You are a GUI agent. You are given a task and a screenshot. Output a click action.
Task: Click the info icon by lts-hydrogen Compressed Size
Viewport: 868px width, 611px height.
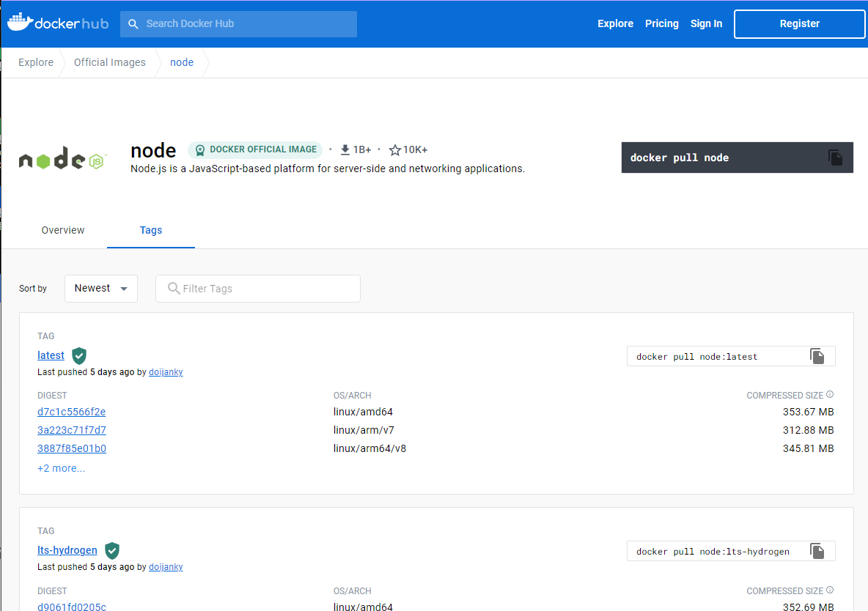click(830, 590)
